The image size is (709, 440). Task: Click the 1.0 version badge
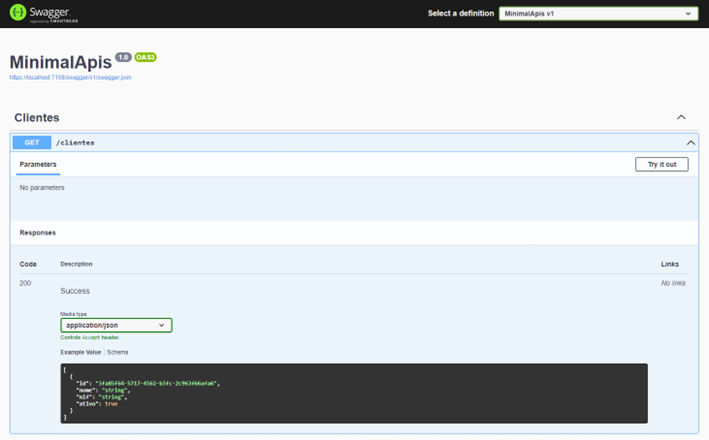click(x=123, y=58)
